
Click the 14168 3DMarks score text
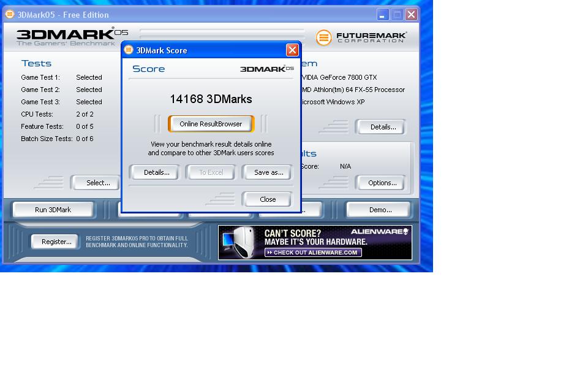[211, 99]
